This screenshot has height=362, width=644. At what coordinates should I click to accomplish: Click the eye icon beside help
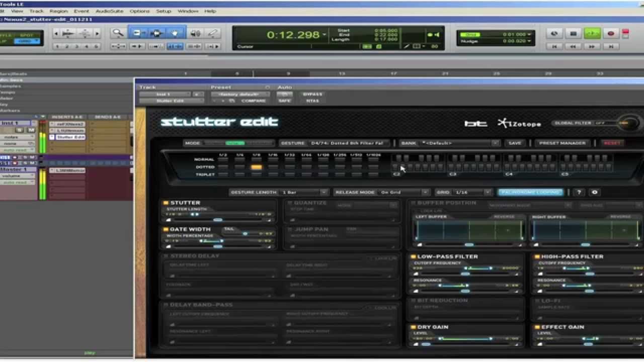pos(595,192)
